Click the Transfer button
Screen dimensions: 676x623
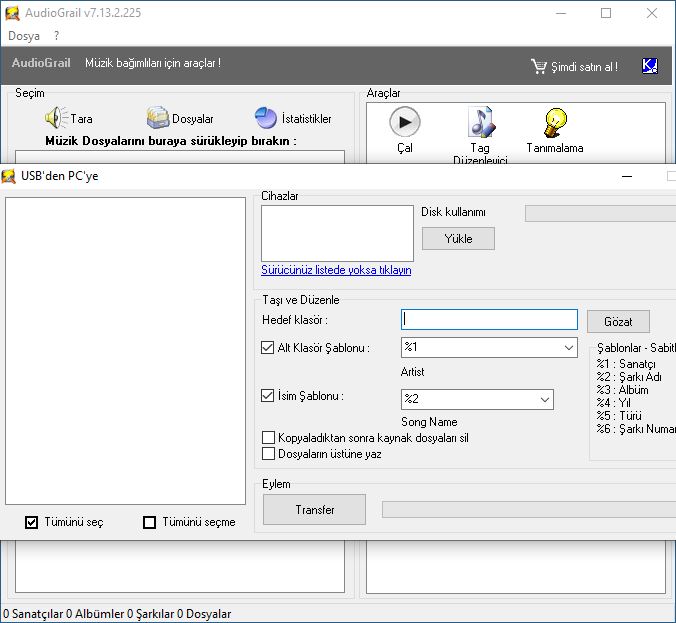click(315, 510)
